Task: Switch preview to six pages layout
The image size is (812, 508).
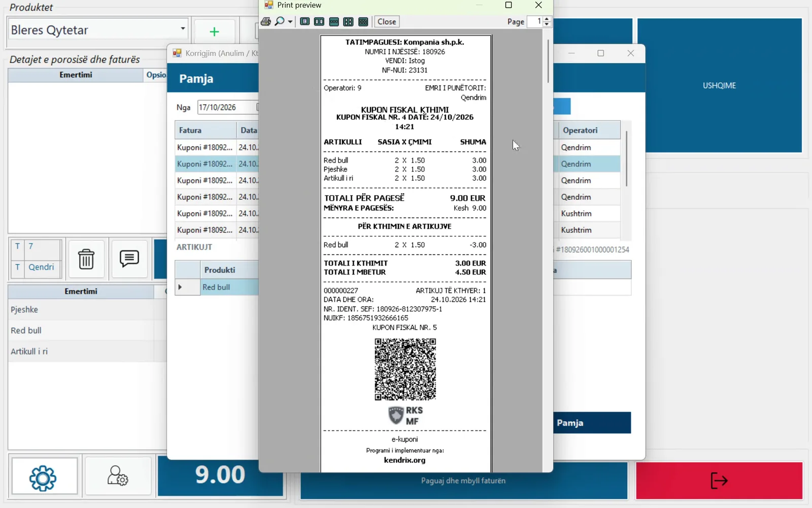Action: point(363,22)
